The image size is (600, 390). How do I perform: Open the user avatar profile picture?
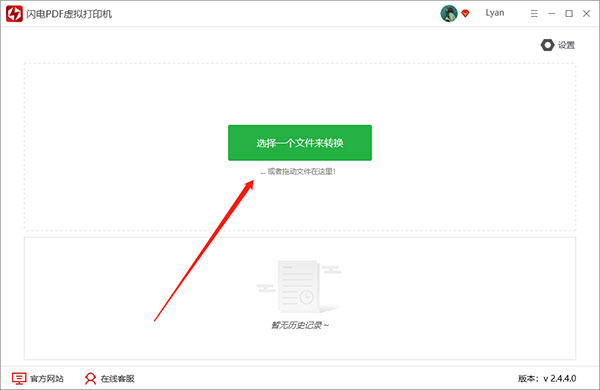coord(449,13)
